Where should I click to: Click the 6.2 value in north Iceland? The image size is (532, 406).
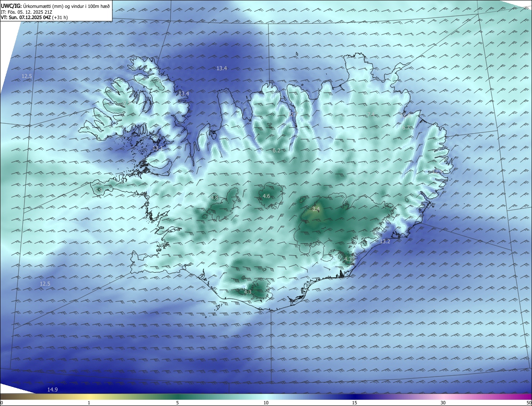(x=276, y=151)
